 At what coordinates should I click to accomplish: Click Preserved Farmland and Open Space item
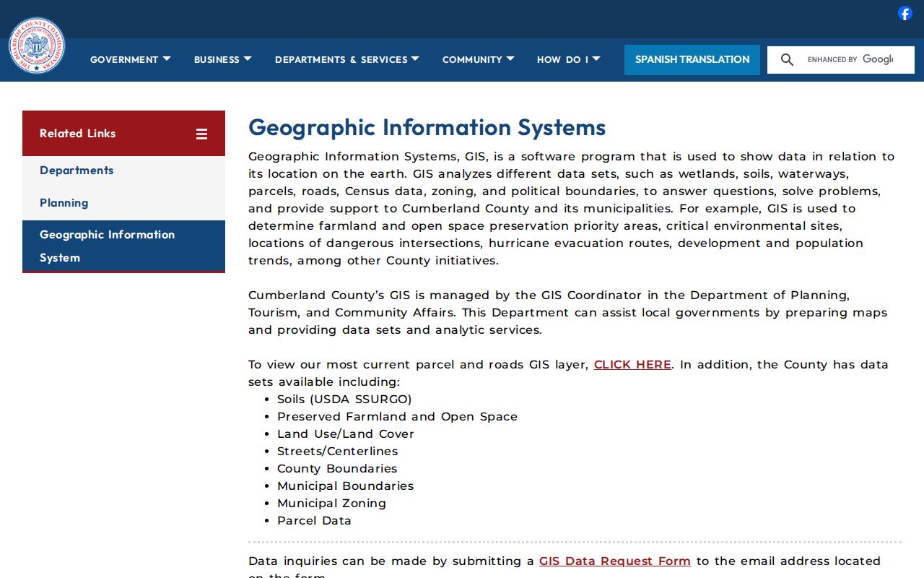coord(397,417)
